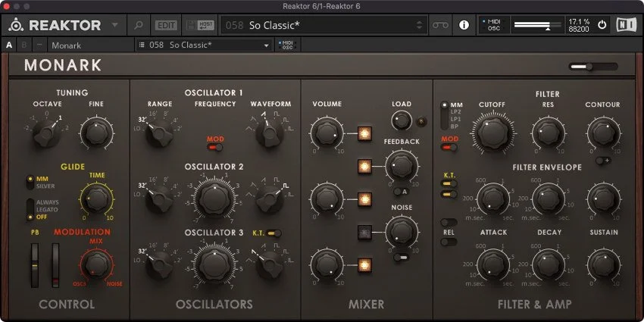Enable the unlit Noise mixer button
Viewport: 644px width, 322px height.
point(364,232)
